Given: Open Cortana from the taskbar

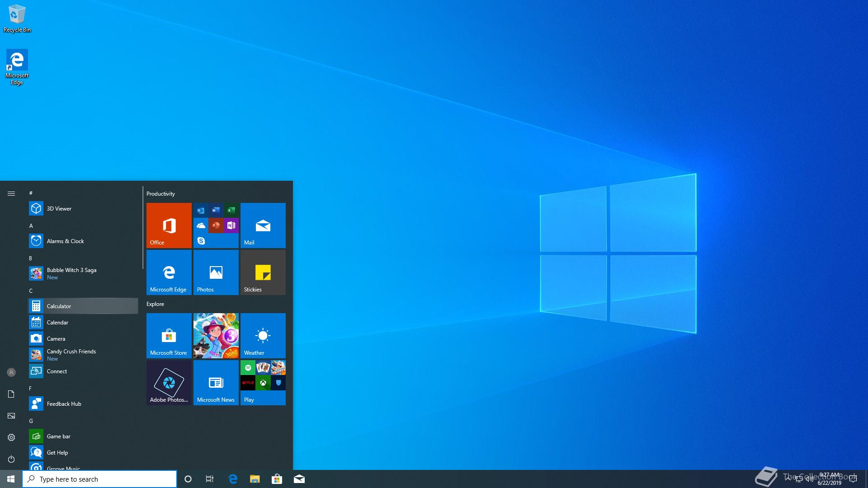Looking at the screenshot, I should (x=188, y=479).
